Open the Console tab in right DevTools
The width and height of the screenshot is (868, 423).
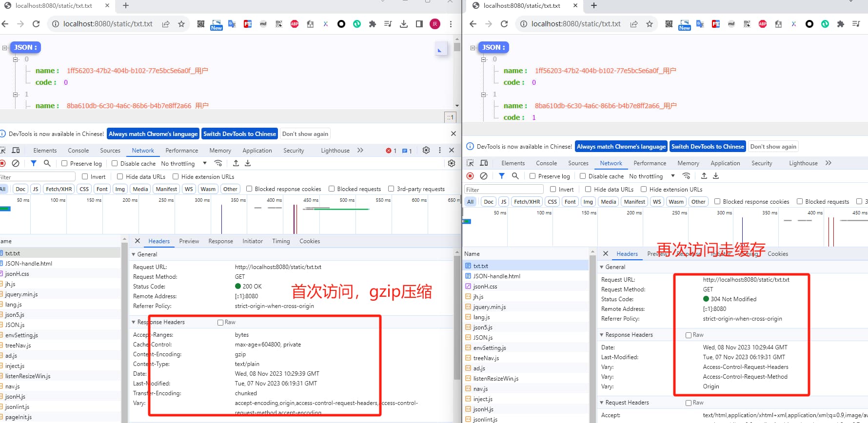[546, 163]
